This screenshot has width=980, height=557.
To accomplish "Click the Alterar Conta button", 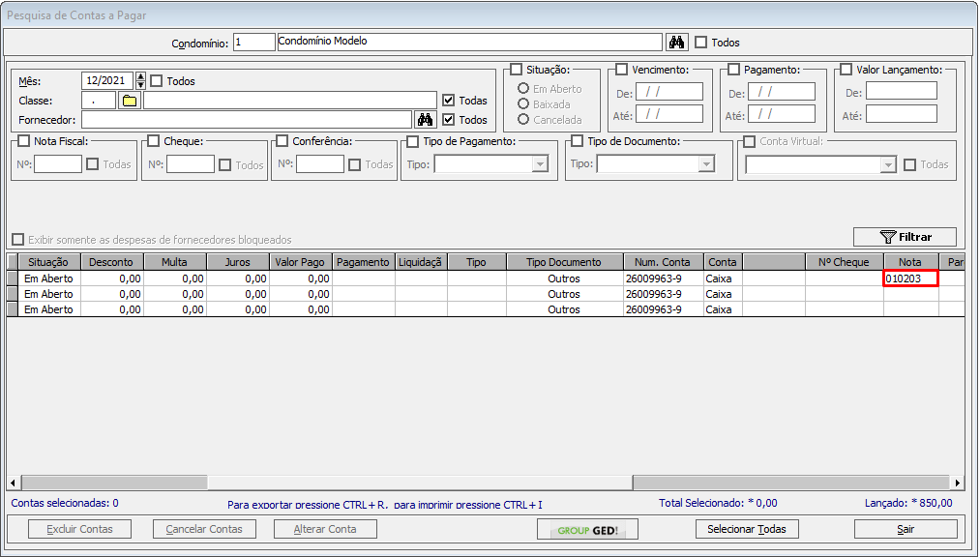I will pyautogui.click(x=325, y=529).
